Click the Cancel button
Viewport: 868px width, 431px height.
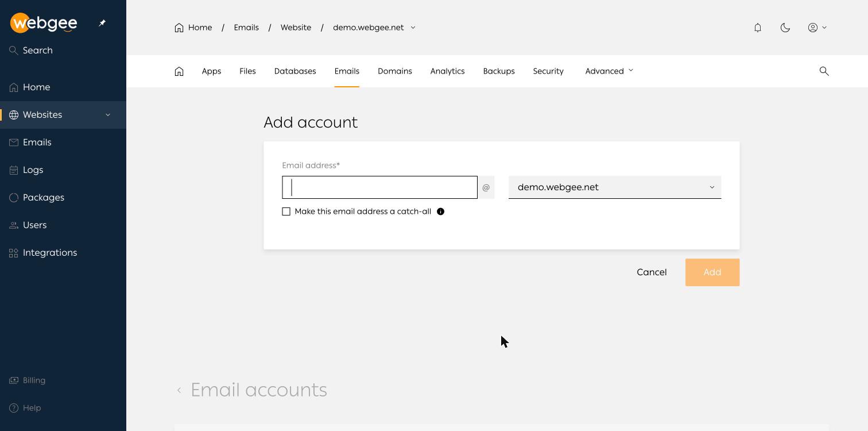(652, 272)
